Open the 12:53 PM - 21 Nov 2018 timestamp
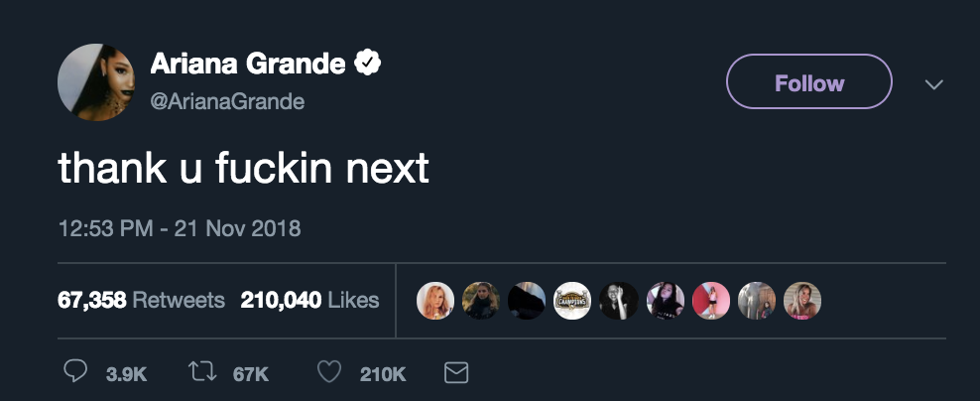Image resolution: width=980 pixels, height=401 pixels. [180, 228]
